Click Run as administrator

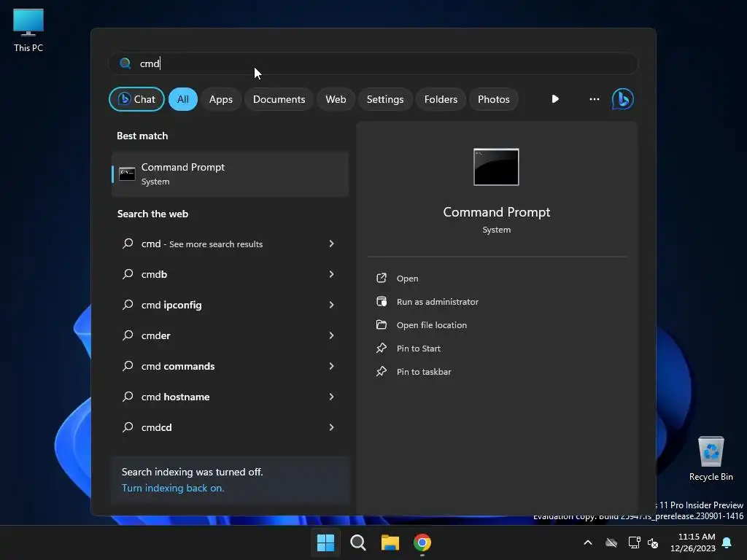coord(438,301)
